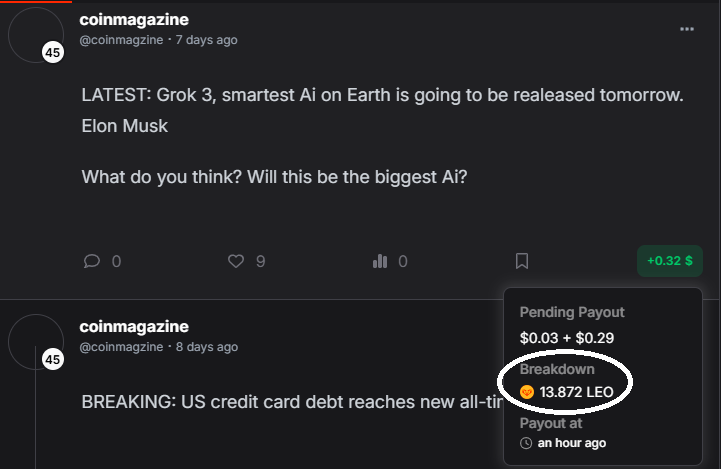
Task: Click the +0.32 $ payout button
Action: (x=670, y=261)
